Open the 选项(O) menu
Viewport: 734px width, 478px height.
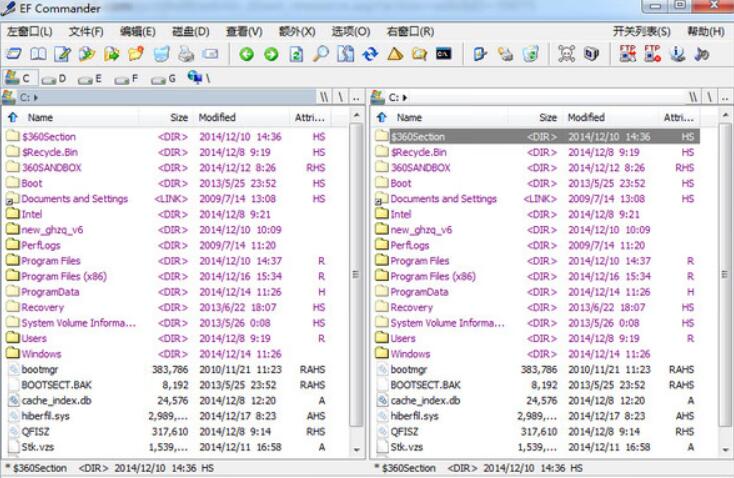351,32
